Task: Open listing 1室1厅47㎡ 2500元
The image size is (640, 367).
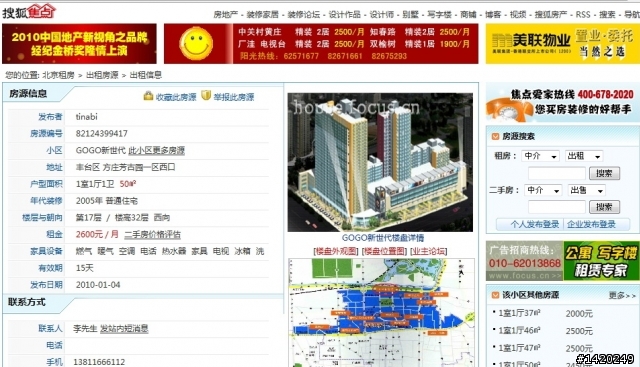Action: coord(546,348)
